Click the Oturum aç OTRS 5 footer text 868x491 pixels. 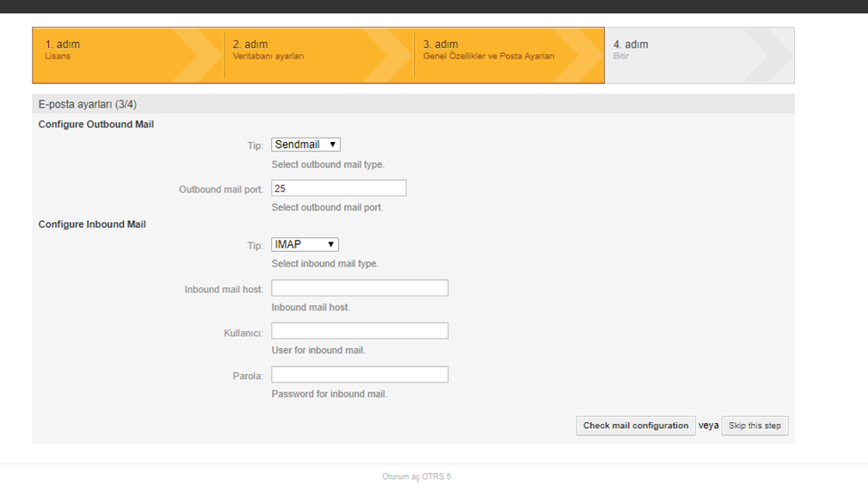[416, 476]
